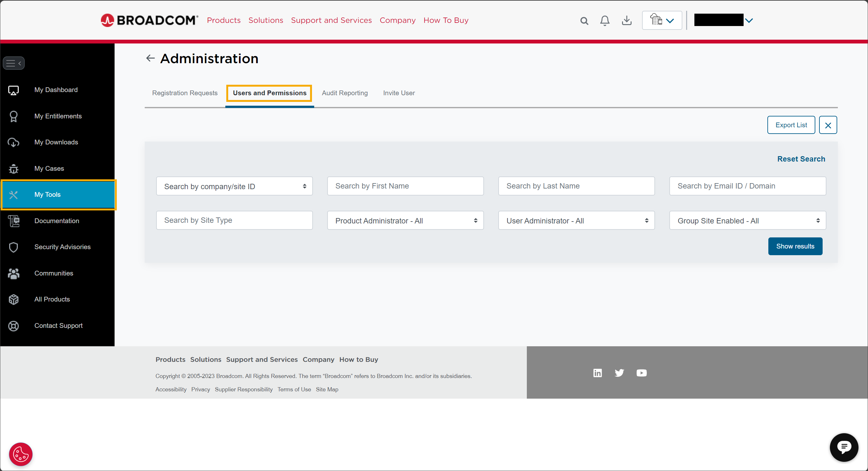Click the My Downloads cloud icon

coord(13,142)
